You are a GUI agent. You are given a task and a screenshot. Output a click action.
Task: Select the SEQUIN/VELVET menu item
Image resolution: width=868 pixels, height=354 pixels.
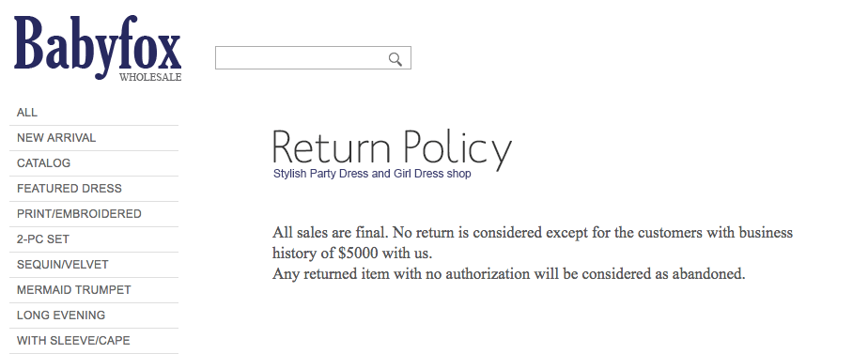pyautogui.click(x=94, y=266)
